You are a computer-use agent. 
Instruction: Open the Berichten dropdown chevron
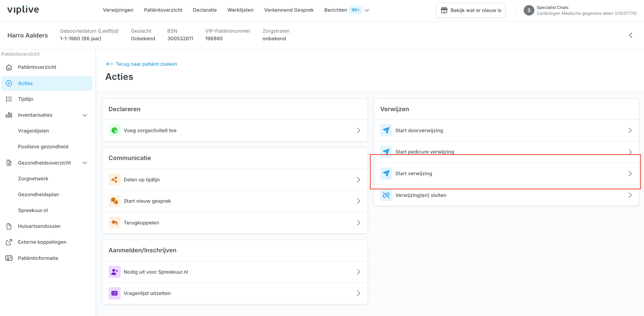coord(367,10)
